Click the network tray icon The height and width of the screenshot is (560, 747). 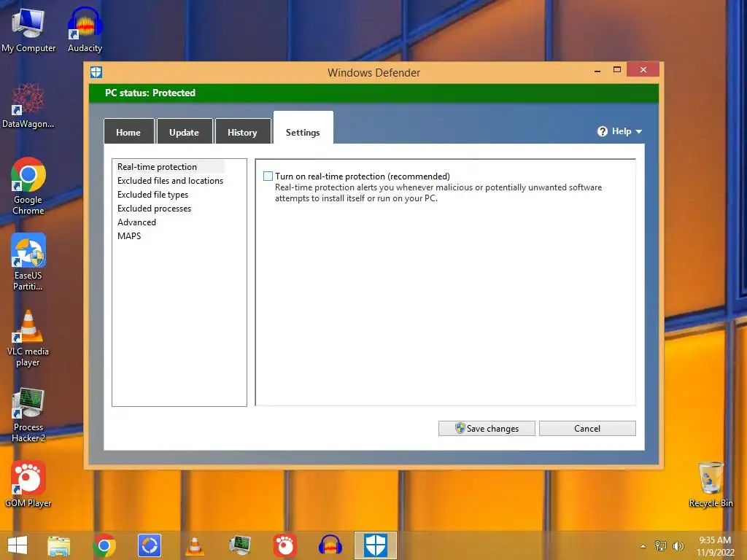point(661,545)
